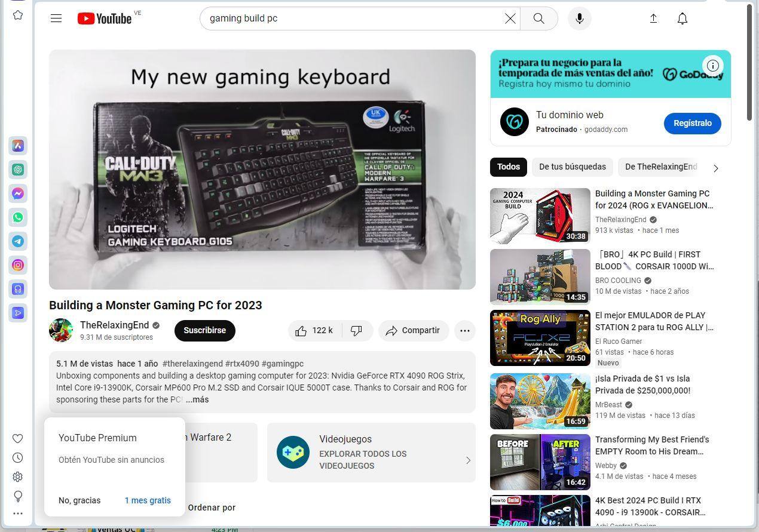759x532 pixels.
Task: Click the upload video icon
Action: click(653, 19)
